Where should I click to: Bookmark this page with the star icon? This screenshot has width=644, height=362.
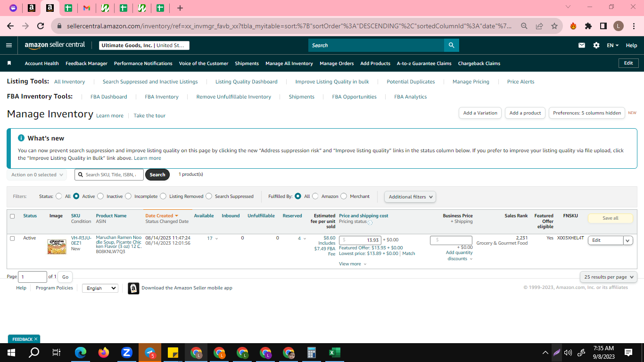[x=554, y=26]
